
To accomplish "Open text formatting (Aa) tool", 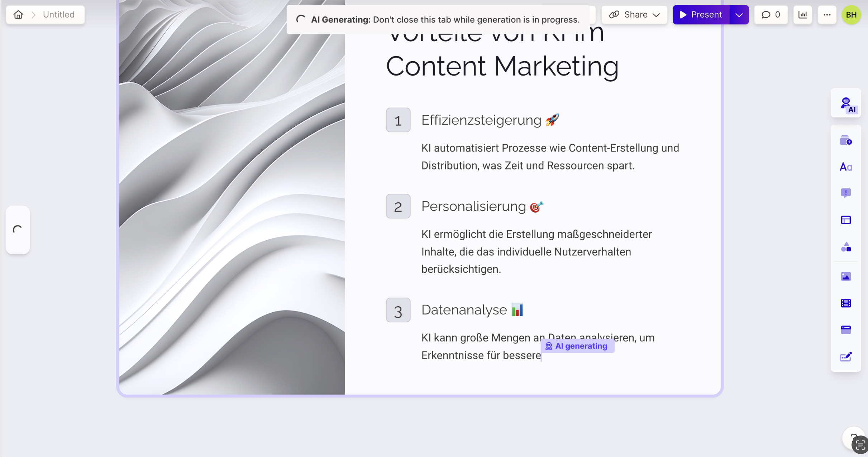I will 846,167.
